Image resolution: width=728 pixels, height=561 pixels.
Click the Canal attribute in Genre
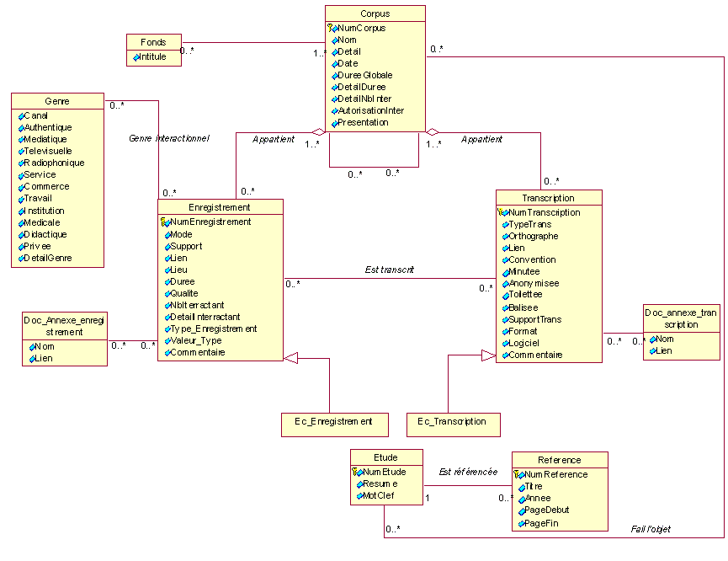click(x=33, y=115)
